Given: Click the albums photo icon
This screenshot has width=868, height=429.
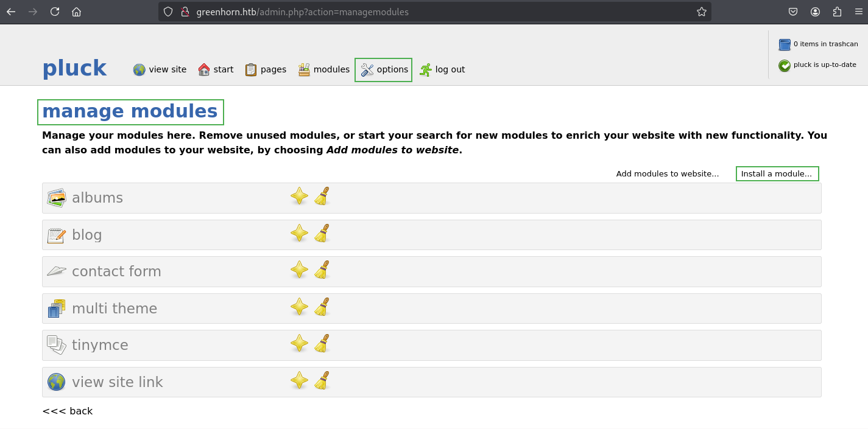Looking at the screenshot, I should (57, 198).
